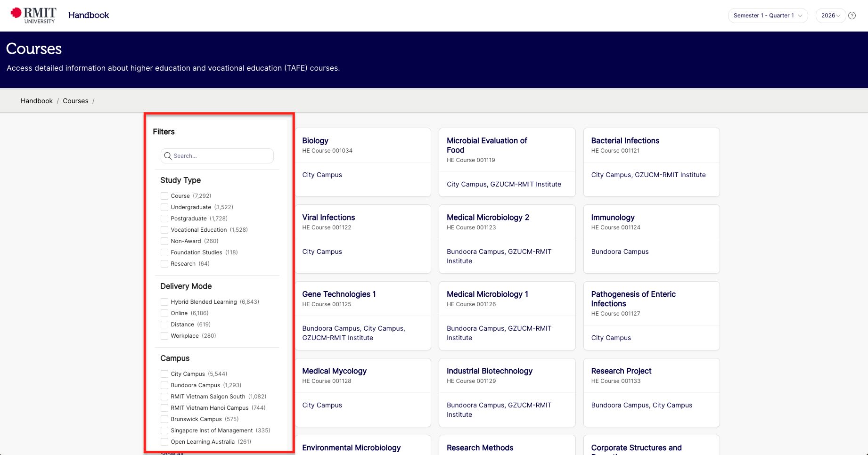Viewport: 868px width, 455px height.
Task: Expand the campus list with Show All
Action: coord(172,452)
